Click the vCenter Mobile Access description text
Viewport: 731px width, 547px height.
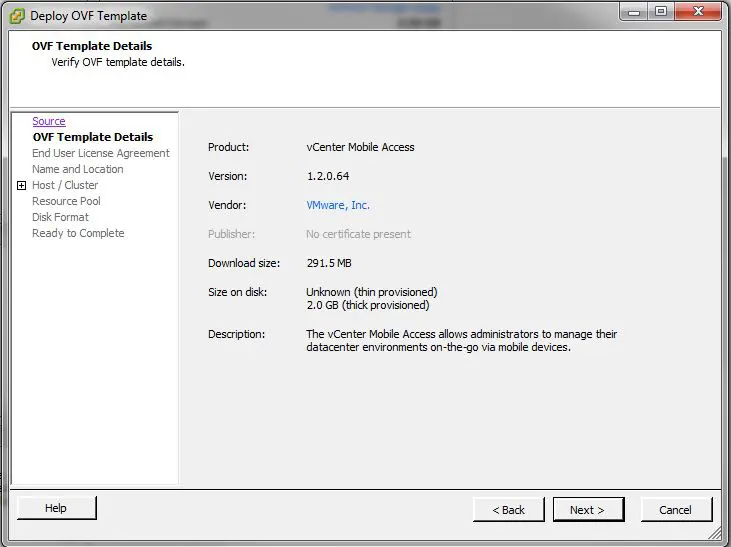pyautogui.click(x=462, y=340)
